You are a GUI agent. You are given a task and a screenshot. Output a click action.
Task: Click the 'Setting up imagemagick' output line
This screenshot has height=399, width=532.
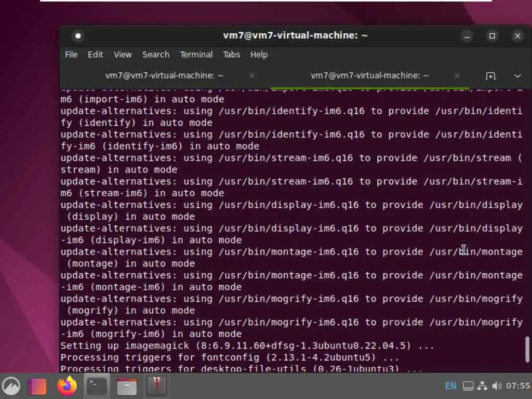click(247, 345)
